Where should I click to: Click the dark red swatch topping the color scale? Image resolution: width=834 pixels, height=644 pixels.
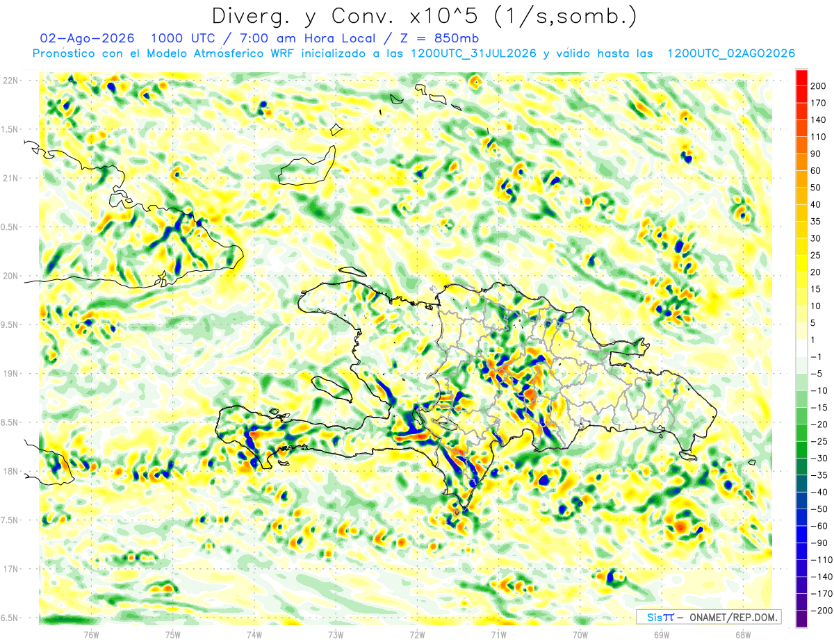(x=801, y=77)
